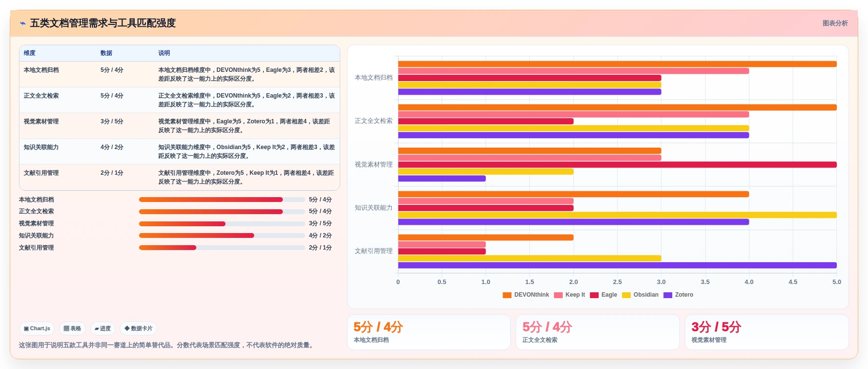
Task: Click the purple Zotero bar for 文献引用管理
Action: [617, 266]
